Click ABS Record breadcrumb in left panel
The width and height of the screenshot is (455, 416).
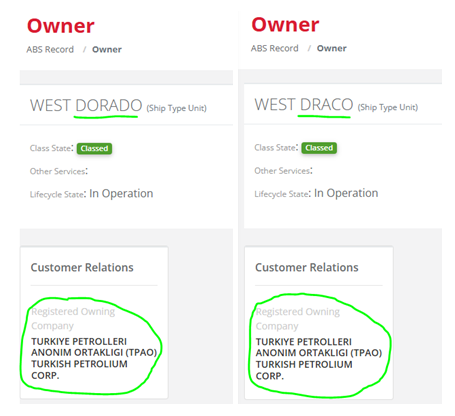[50, 49]
